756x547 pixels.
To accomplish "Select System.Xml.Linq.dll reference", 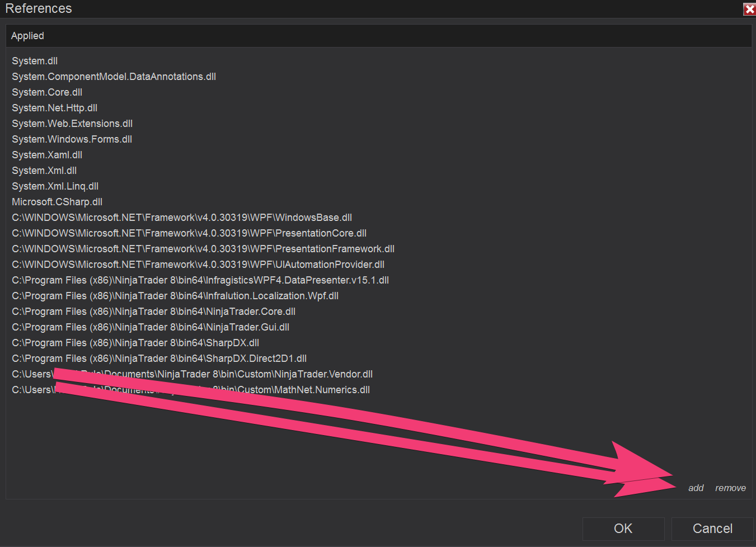I will [x=55, y=186].
